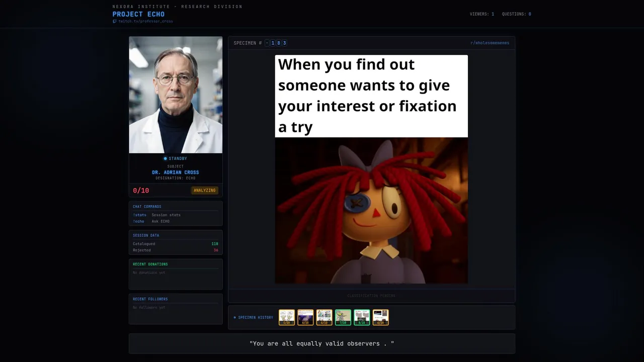Click the CHAT COMMANDS header
Viewport: 644px width, 362px height.
[147, 207]
